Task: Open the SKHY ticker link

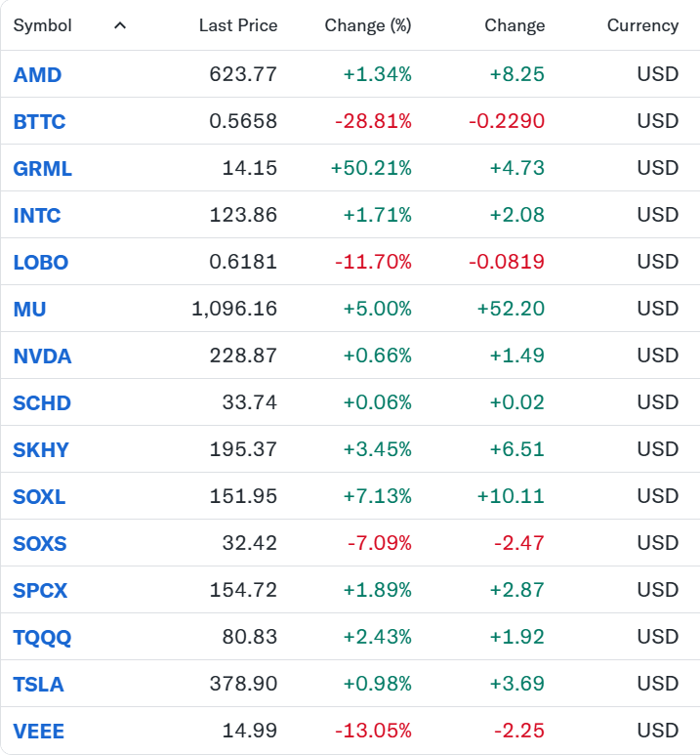Action: [x=41, y=449]
